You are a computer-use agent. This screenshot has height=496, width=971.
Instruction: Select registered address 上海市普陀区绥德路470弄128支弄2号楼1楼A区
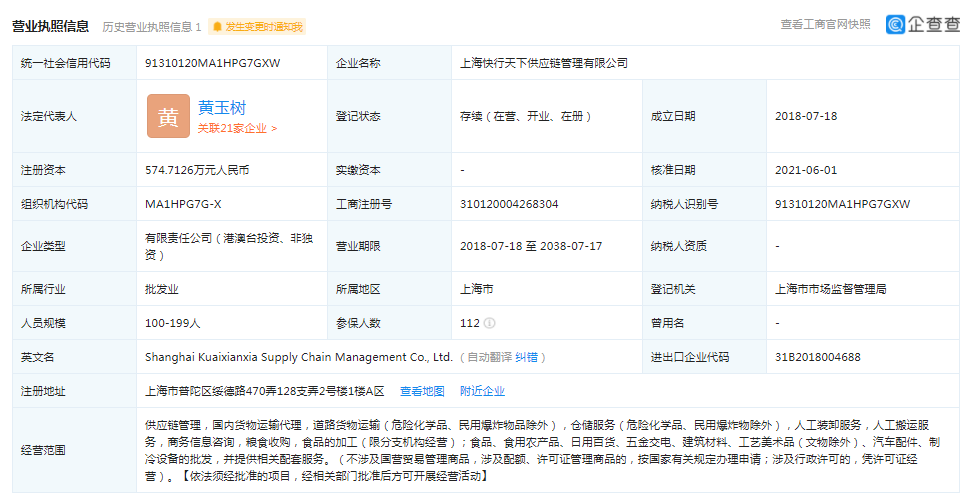click(264, 391)
